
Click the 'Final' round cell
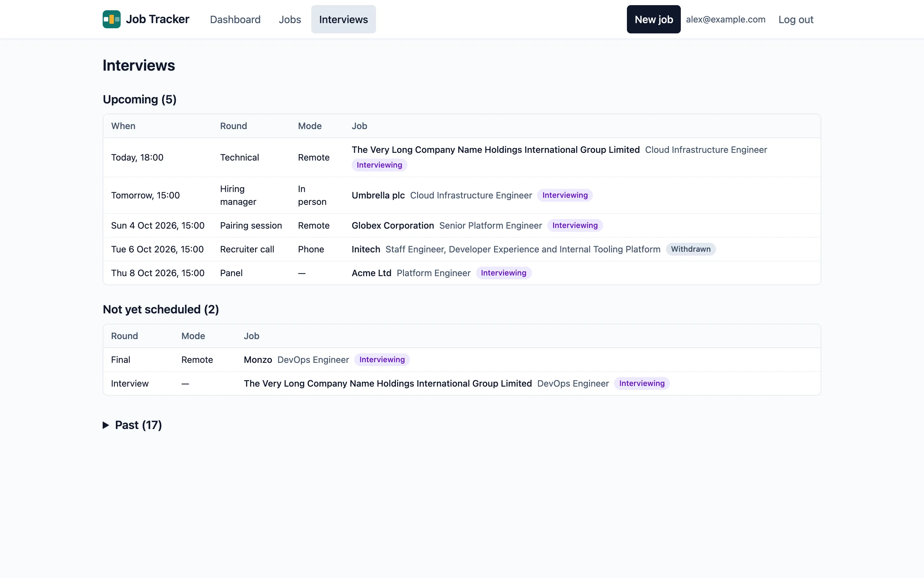click(x=121, y=360)
